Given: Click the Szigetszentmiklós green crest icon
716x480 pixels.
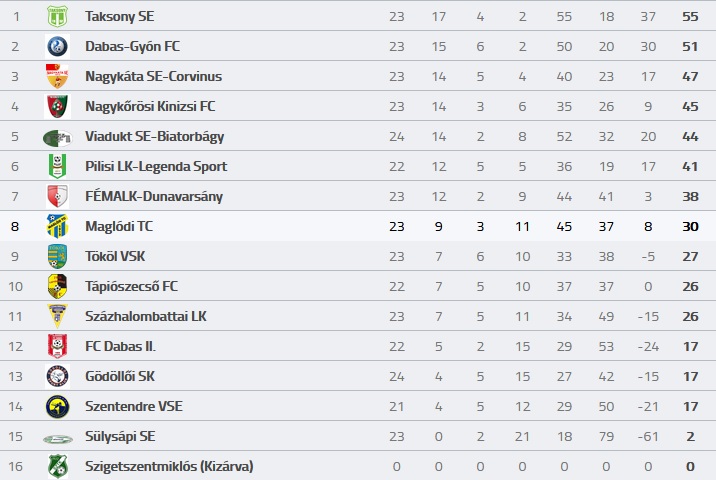Looking at the screenshot, I should point(58,466).
